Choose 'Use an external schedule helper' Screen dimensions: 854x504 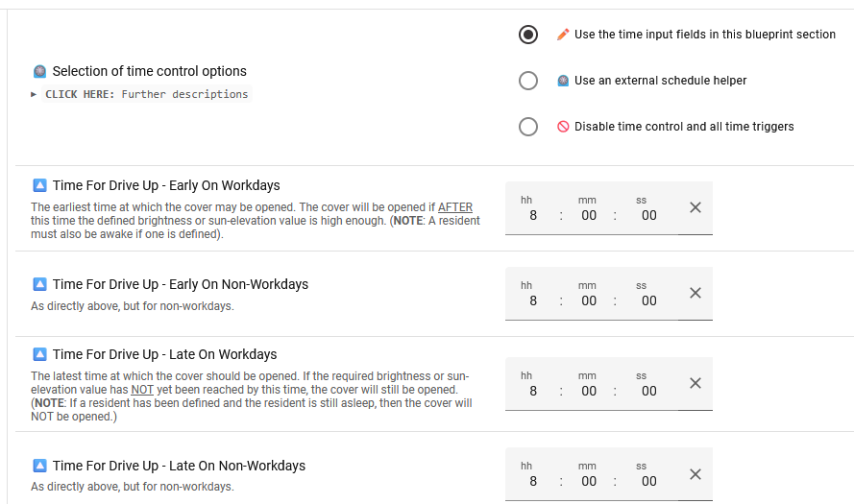(527, 81)
